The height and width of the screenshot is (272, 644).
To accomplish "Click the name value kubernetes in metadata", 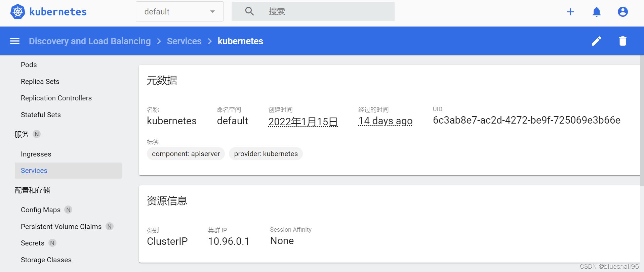I will tap(172, 121).
